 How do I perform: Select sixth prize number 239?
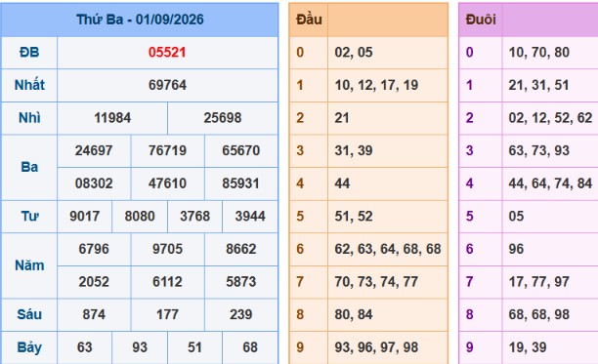coord(241,314)
